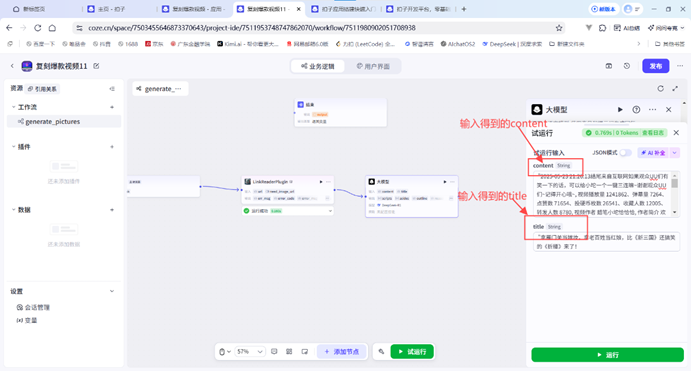691x371 pixels.
Task: Switch to the 业务逻辑 tab
Action: [317, 66]
